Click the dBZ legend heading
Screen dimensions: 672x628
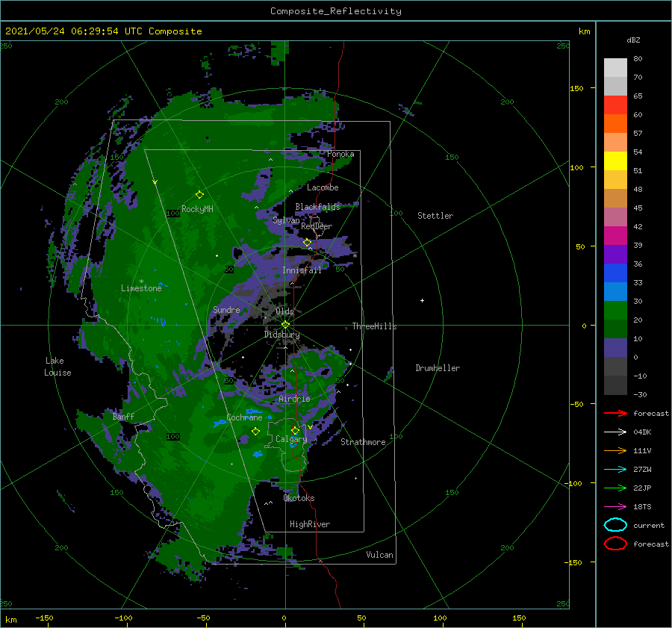coord(633,40)
